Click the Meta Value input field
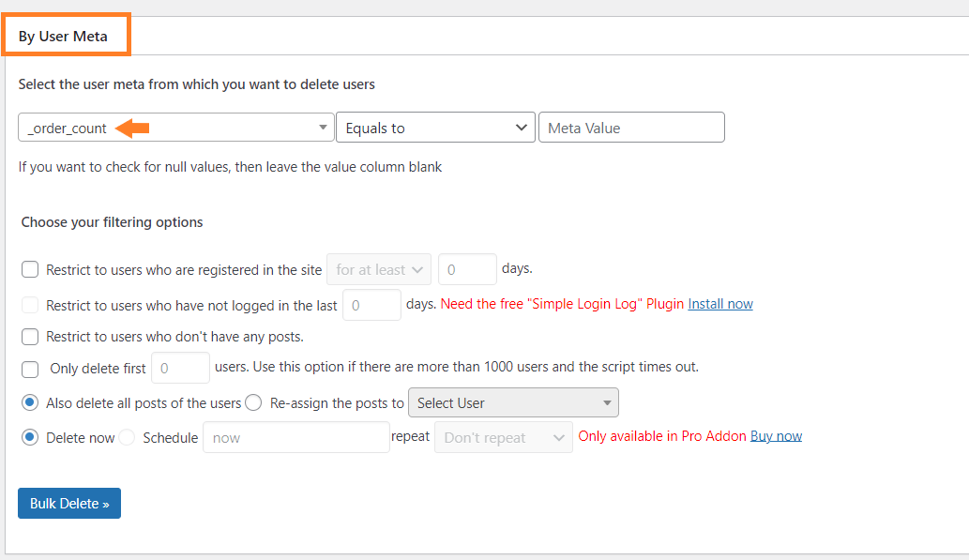 (x=631, y=128)
